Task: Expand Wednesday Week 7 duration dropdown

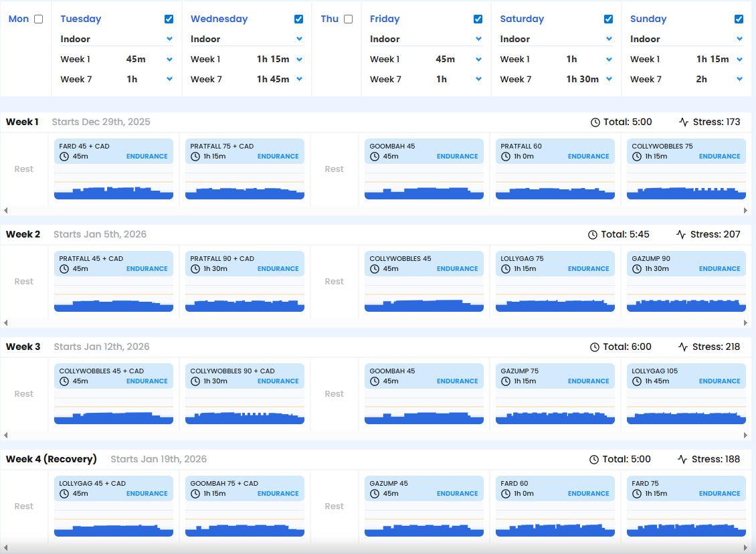Action: (x=299, y=79)
